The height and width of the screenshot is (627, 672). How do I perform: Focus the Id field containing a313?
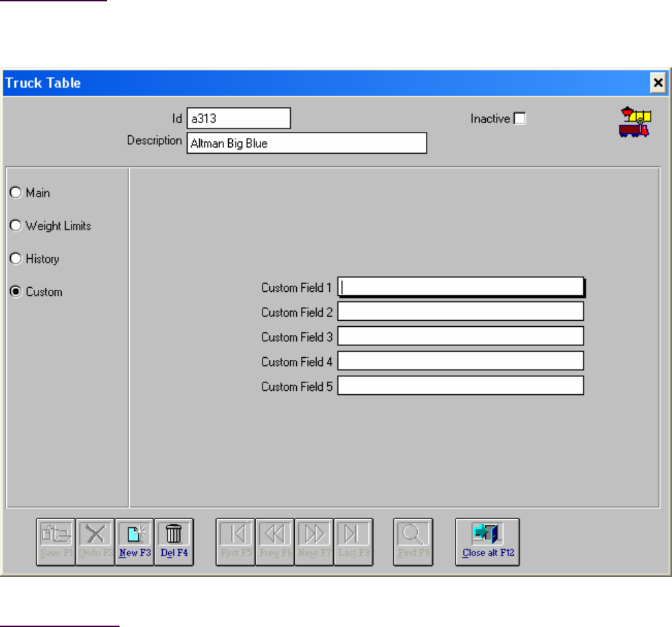238,118
